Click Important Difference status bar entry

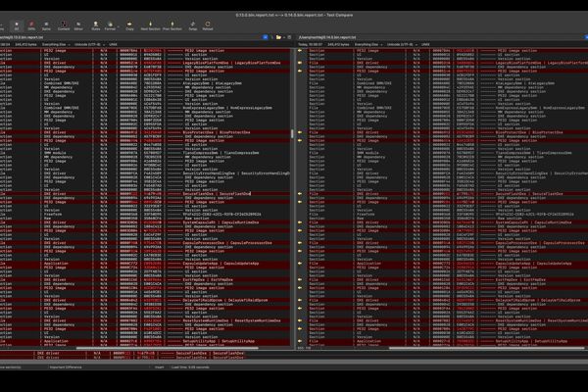(66, 367)
